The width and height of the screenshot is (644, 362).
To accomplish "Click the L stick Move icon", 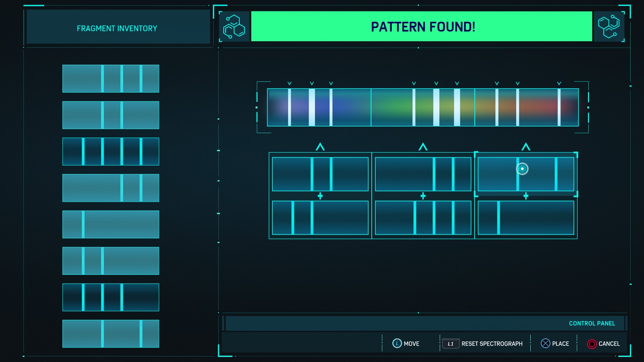I will tap(397, 344).
